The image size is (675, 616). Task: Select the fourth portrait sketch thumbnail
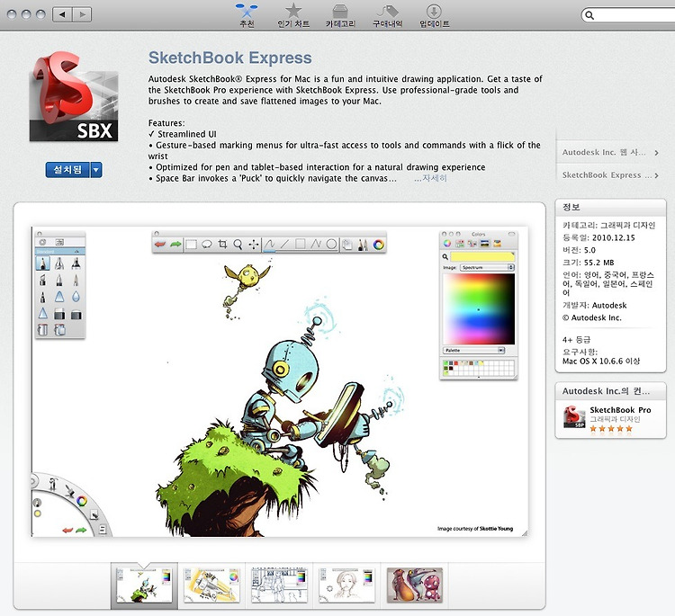click(347, 585)
